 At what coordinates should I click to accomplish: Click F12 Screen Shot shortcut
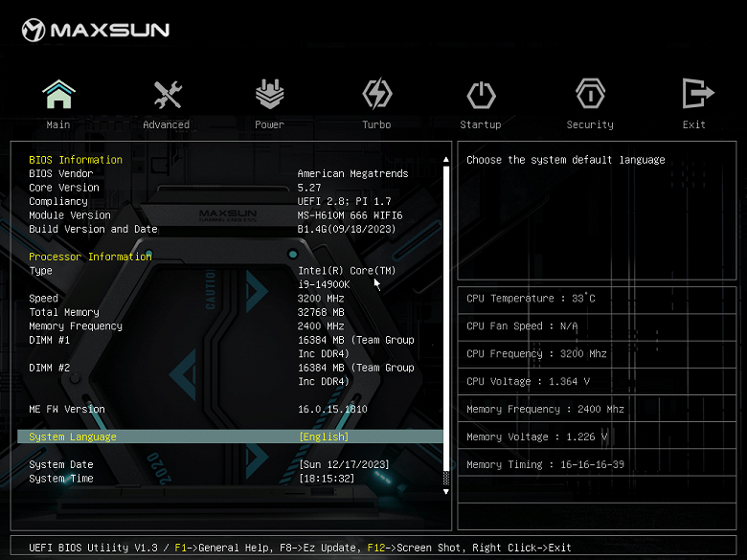pos(415,548)
